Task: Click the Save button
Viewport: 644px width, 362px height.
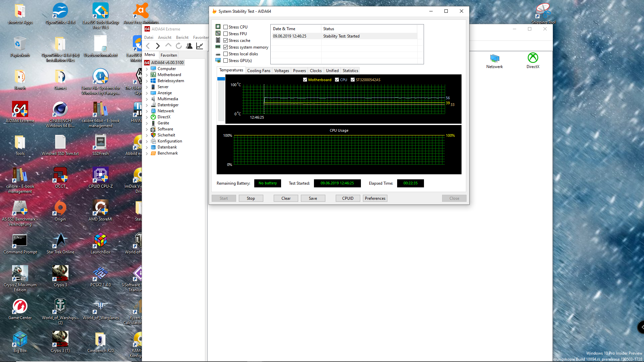Action: 313,198
